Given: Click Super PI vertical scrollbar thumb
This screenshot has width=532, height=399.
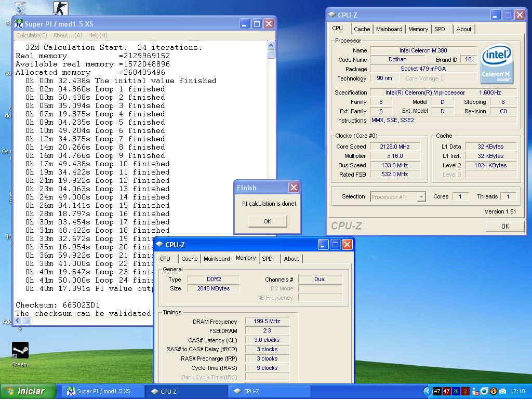Looking at the screenshot, I should [x=271, y=54].
